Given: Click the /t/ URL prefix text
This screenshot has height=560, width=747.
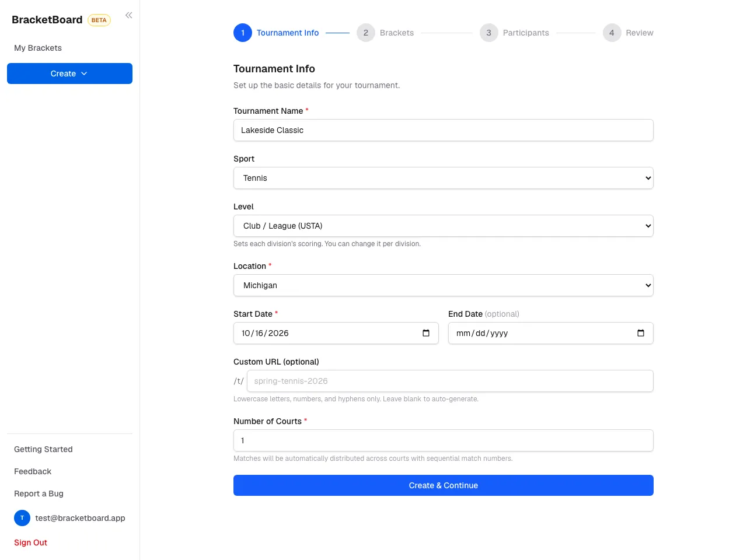Looking at the screenshot, I should (x=239, y=381).
